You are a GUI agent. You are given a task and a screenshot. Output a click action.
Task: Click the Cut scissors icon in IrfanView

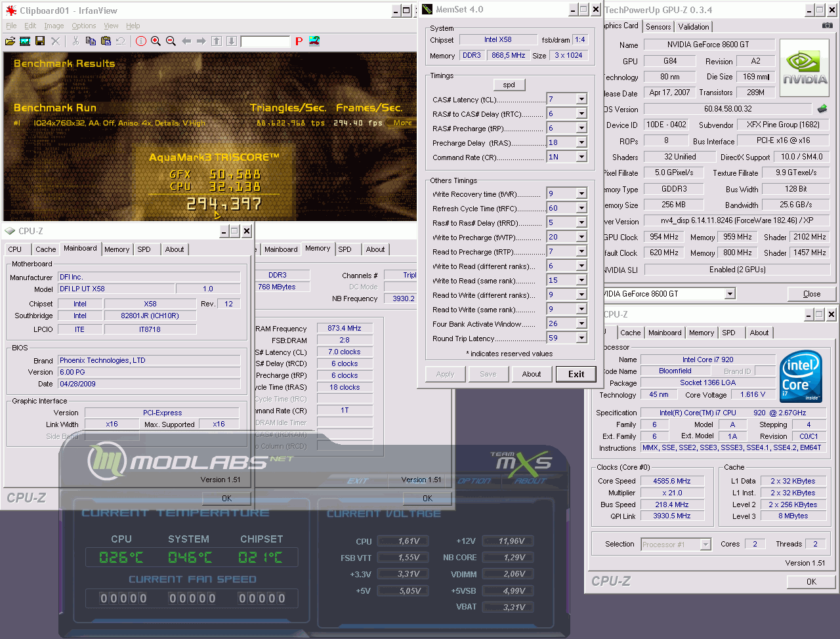point(75,41)
